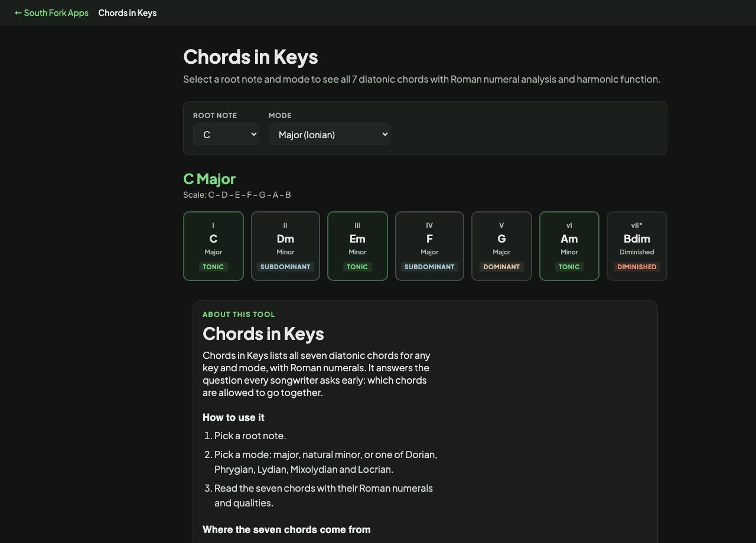Select the Em minor chord card

(357, 246)
